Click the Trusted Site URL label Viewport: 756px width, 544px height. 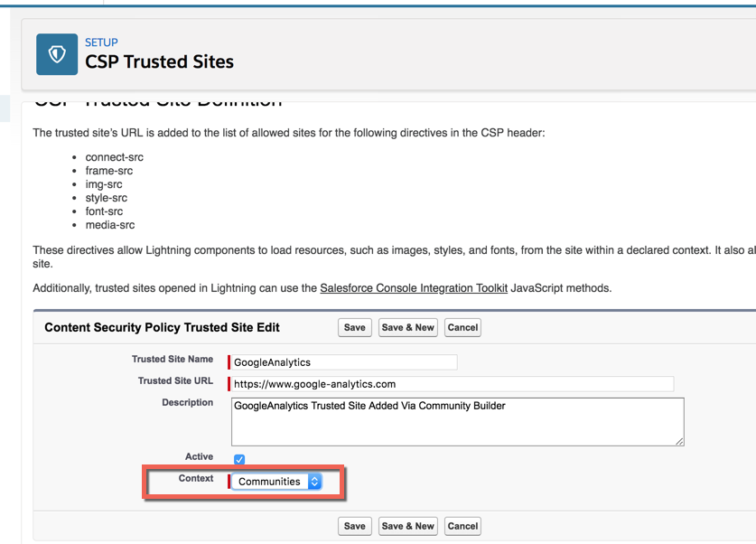pyautogui.click(x=175, y=380)
